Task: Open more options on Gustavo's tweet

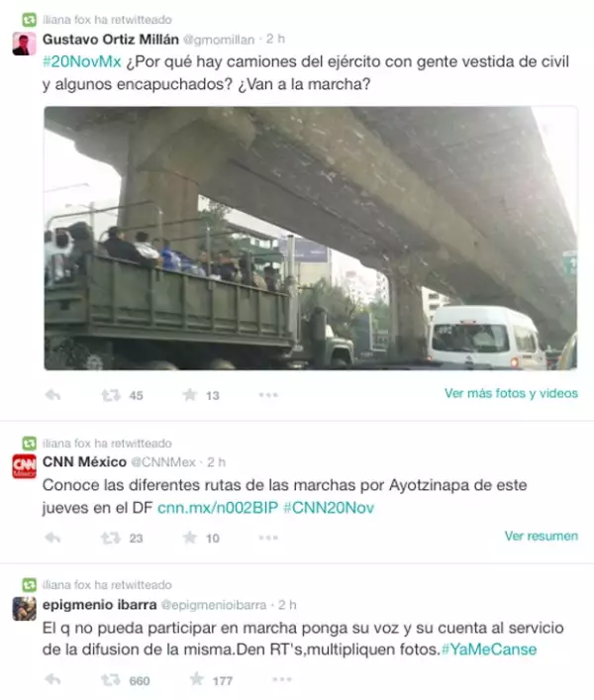Action: click(268, 395)
